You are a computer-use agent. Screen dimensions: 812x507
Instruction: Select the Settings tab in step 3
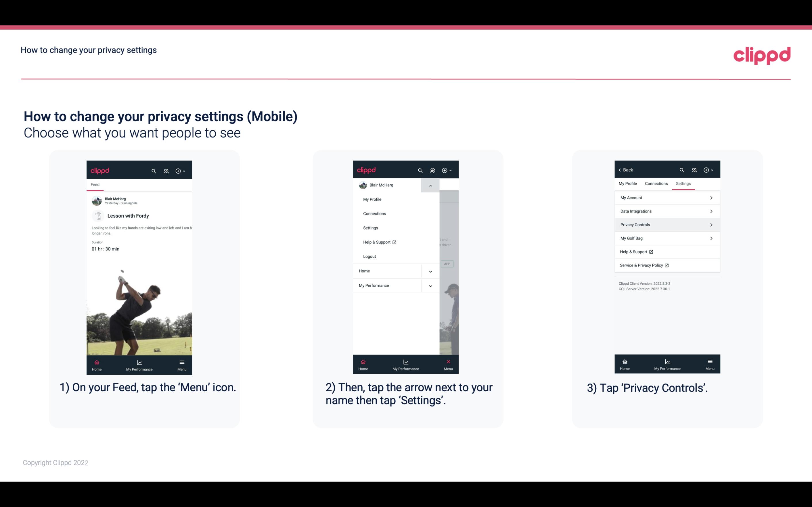[683, 183]
